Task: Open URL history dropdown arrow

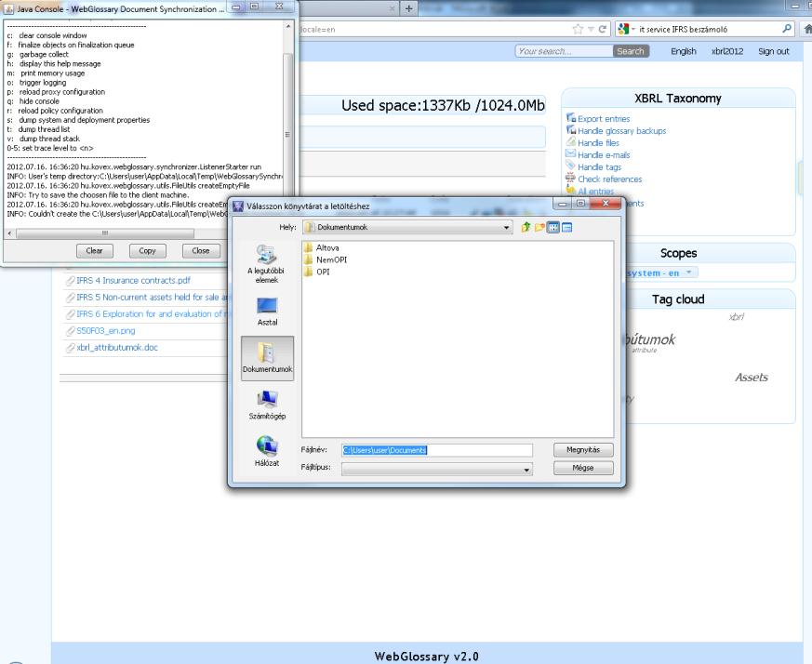Action: (591, 29)
